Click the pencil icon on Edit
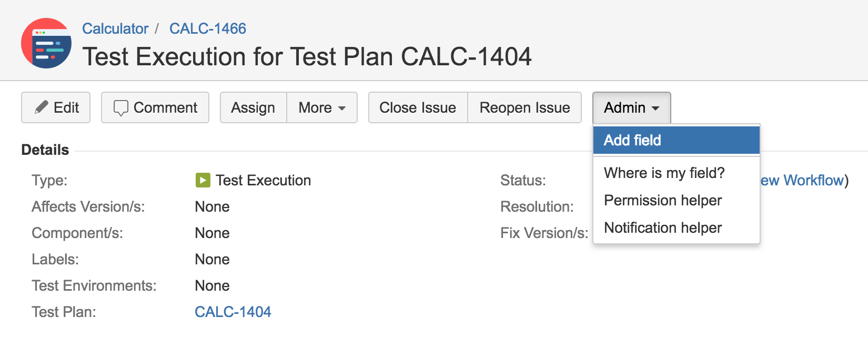This screenshot has width=868, height=356. 42,107
